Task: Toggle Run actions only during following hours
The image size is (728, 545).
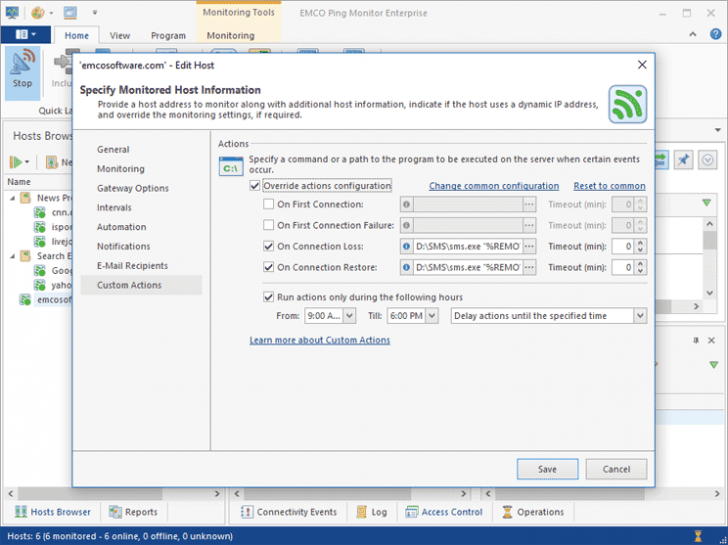Action: coord(268,297)
